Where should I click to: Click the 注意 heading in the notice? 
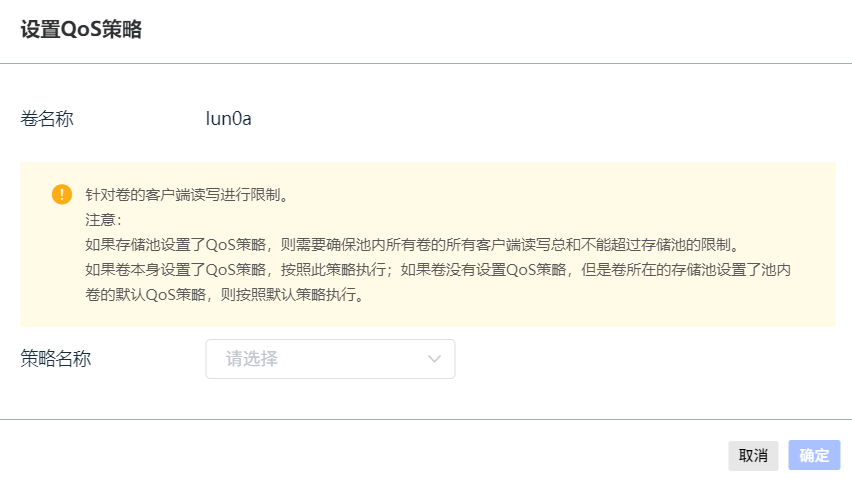pyautogui.click(x=103, y=220)
